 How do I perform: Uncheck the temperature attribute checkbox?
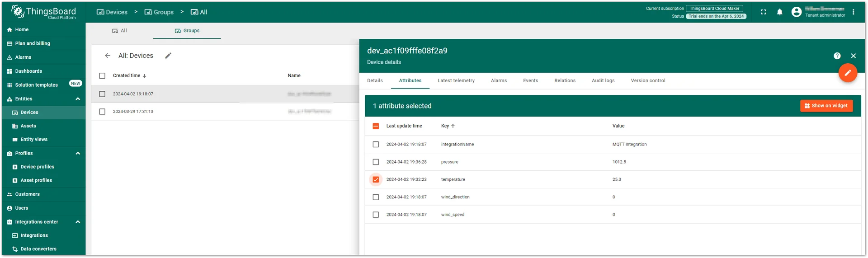tap(376, 179)
